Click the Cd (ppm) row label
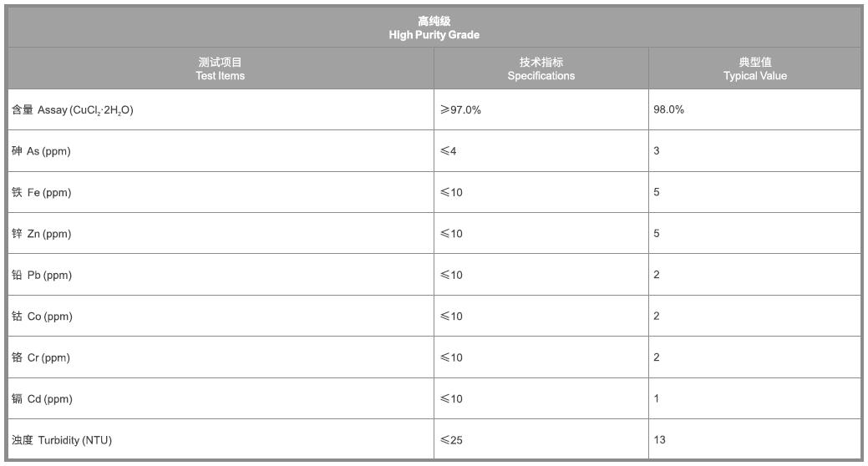 42,399
